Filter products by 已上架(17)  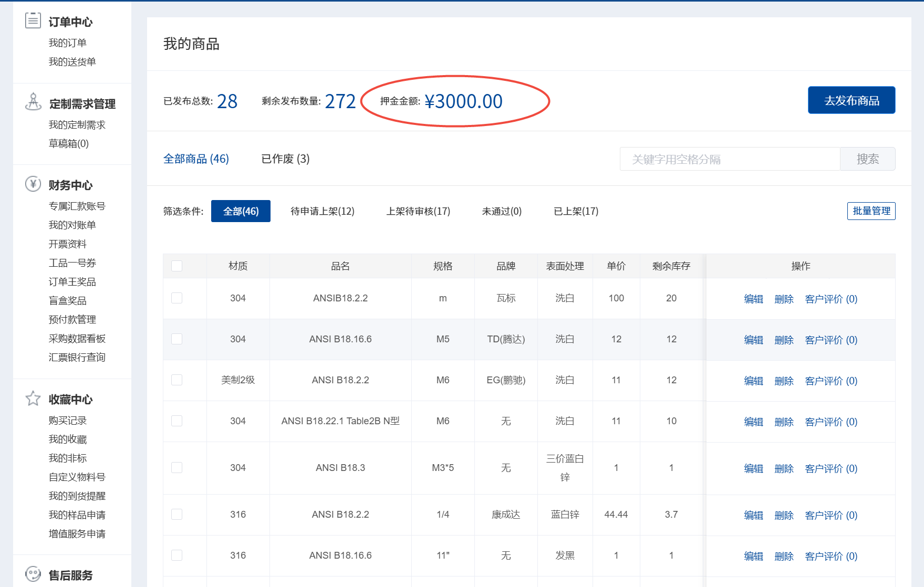[576, 211]
